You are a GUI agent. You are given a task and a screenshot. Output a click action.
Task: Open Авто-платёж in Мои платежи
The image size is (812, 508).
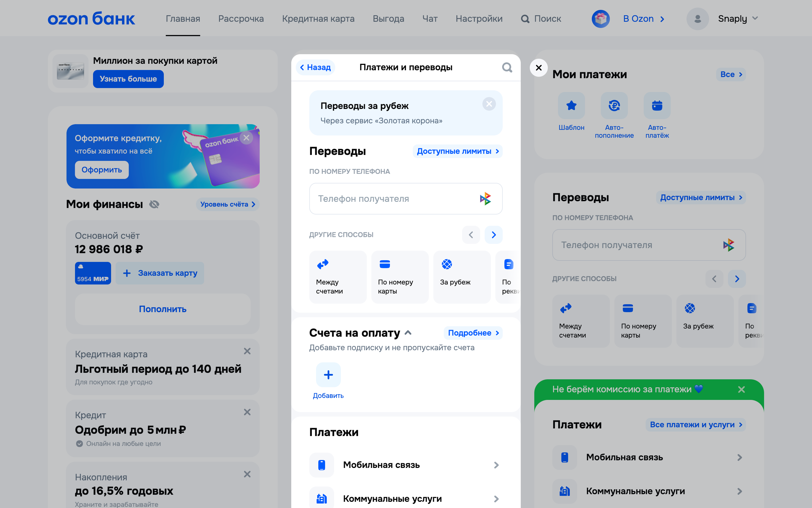pos(657,116)
